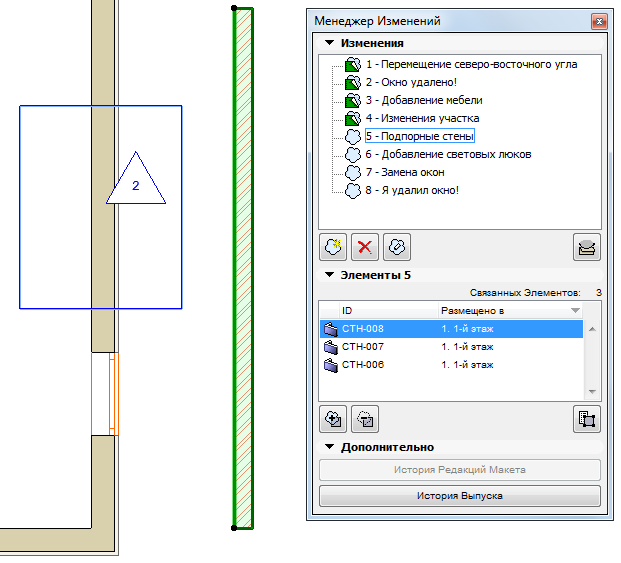Close the Менеджер Изменений palette

click(599, 21)
